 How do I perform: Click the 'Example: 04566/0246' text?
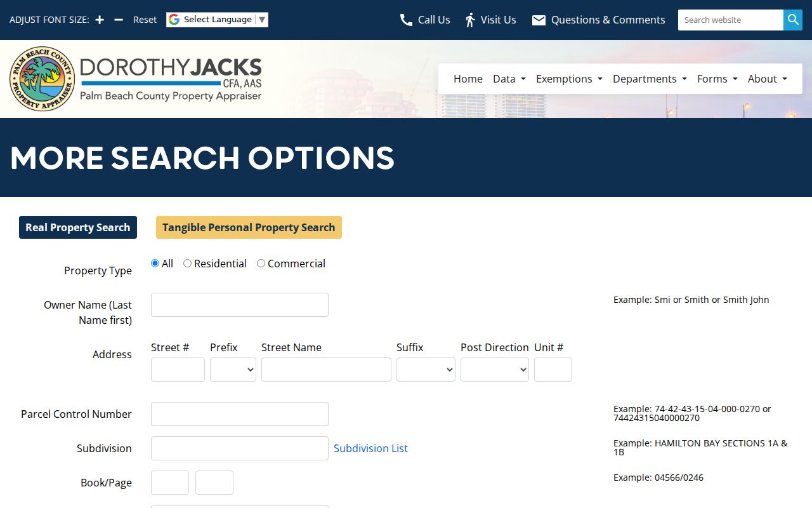(658, 478)
